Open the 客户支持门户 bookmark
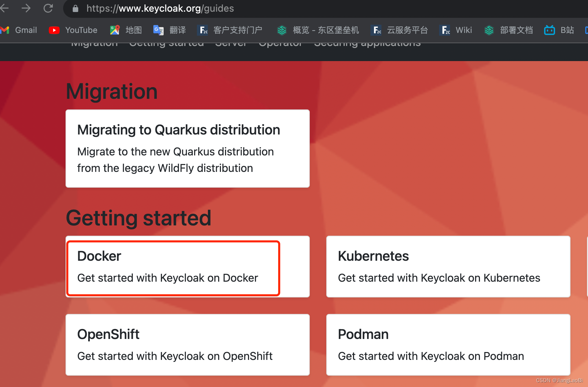Screen dimensions: 588x387 pyautogui.click(x=230, y=30)
